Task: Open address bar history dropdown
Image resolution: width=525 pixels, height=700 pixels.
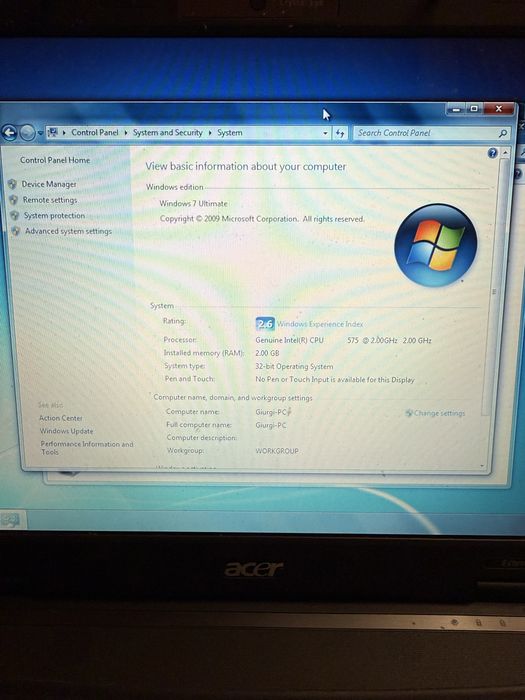Action: click(325, 133)
